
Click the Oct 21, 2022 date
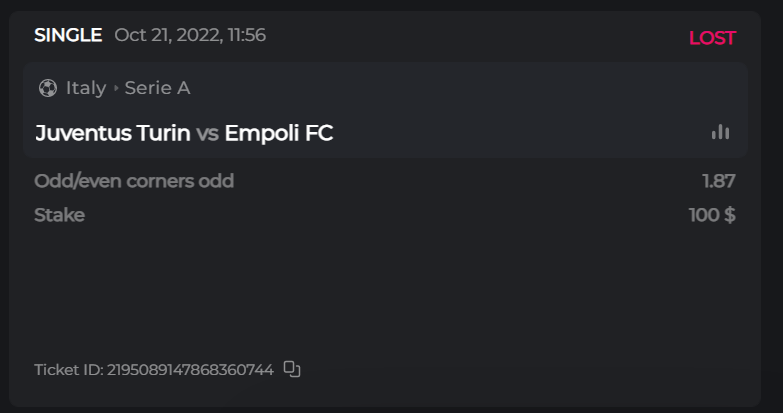pos(166,35)
